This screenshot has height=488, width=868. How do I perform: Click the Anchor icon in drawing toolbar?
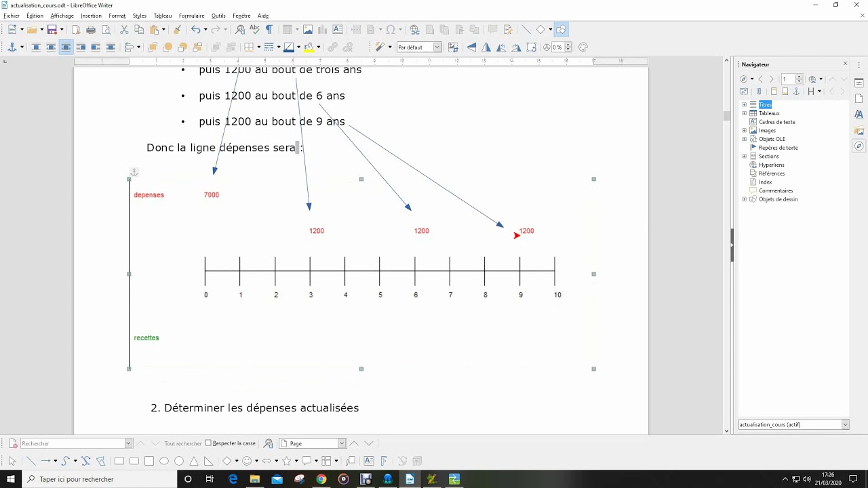coord(12,47)
